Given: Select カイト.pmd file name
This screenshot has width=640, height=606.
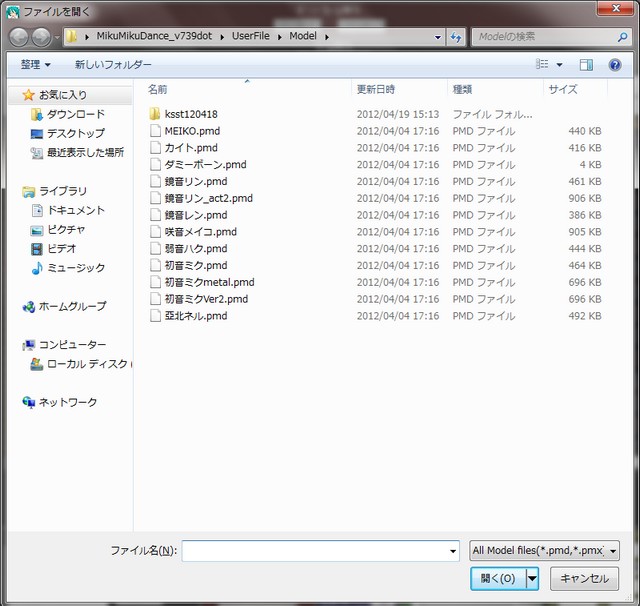Looking at the screenshot, I should [x=191, y=148].
